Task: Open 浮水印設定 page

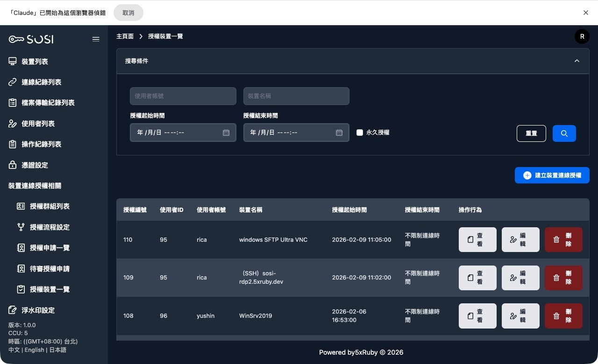Action: point(38,310)
